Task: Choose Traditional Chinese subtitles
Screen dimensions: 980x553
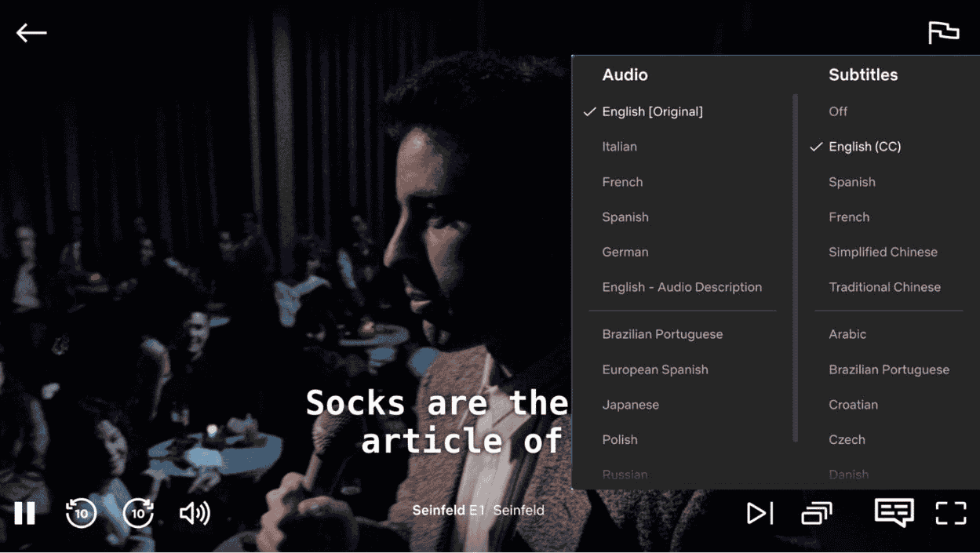Action: pos(884,287)
